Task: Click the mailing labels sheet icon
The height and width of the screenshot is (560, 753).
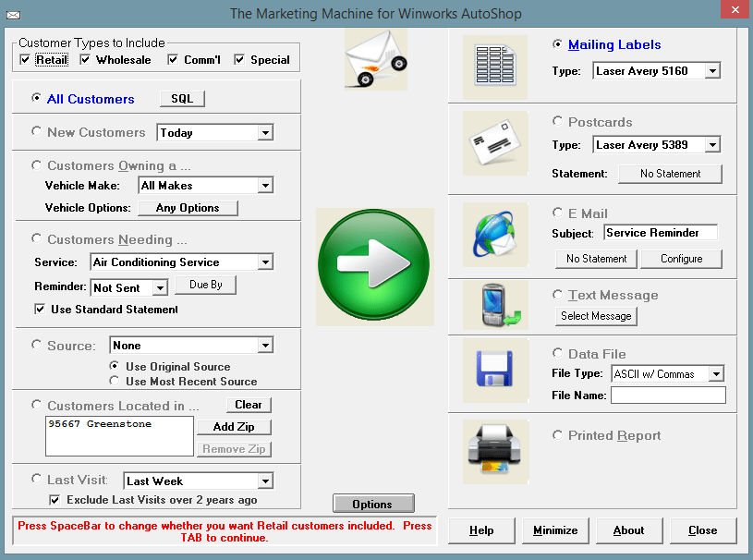Action: (x=494, y=67)
